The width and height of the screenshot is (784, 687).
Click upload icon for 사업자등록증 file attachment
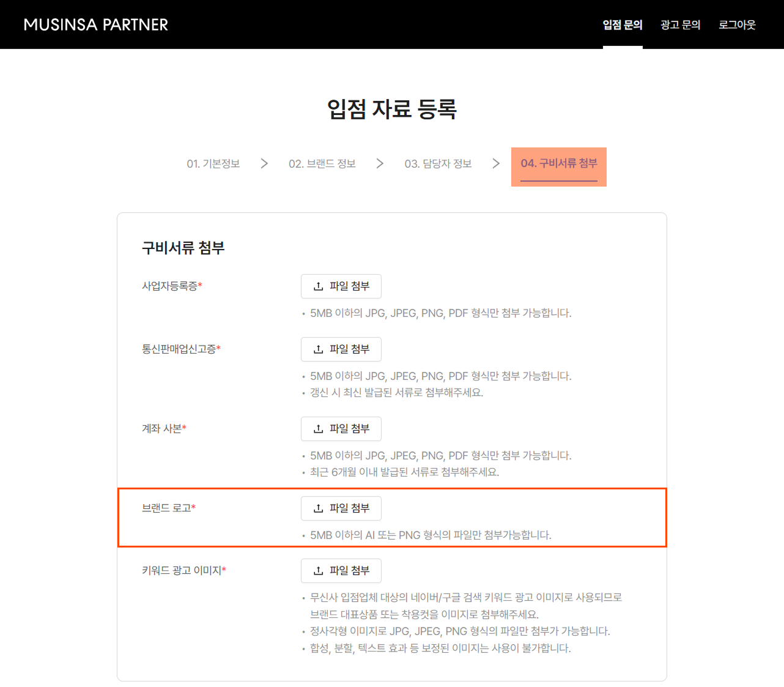tap(319, 286)
